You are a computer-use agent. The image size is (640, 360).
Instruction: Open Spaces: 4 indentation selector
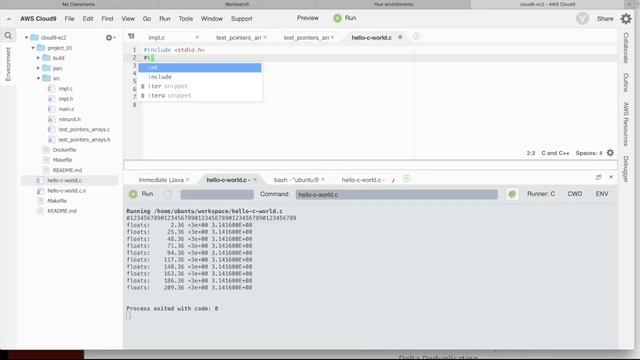click(x=589, y=153)
